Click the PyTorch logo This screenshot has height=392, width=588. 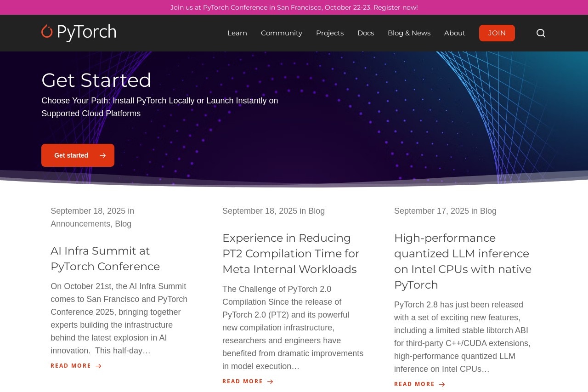(79, 33)
